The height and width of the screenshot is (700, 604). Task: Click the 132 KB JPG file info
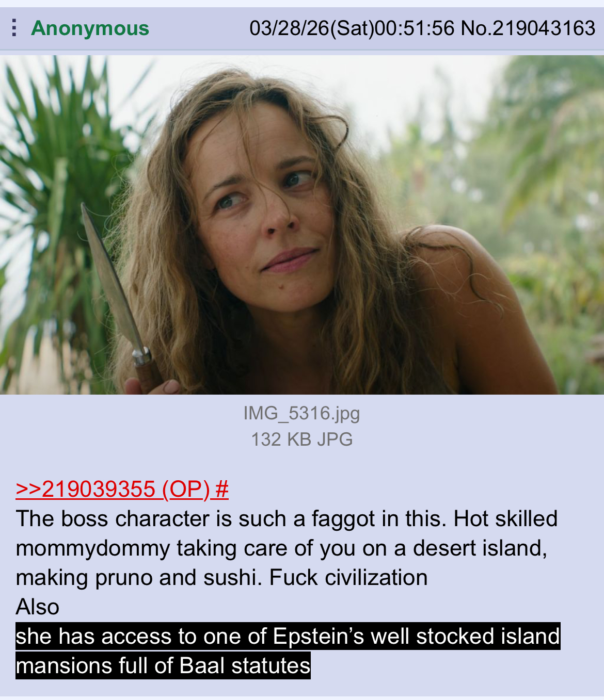point(301,439)
